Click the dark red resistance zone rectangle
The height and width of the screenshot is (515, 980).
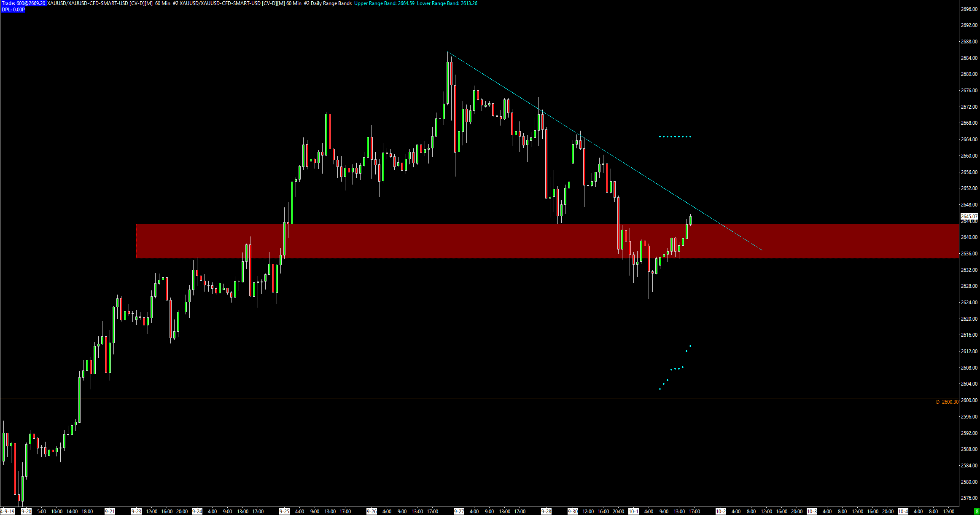pos(422,241)
